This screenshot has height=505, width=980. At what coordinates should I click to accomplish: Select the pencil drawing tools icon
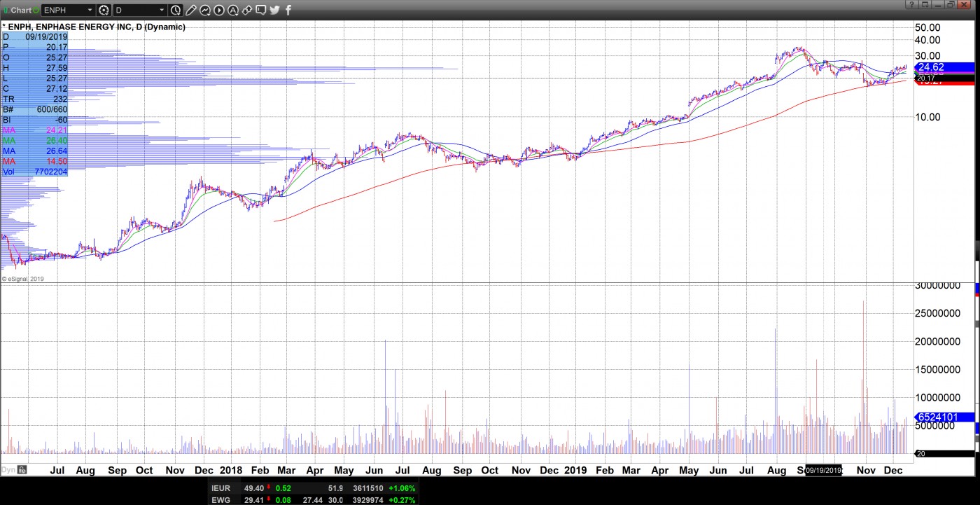click(x=191, y=10)
